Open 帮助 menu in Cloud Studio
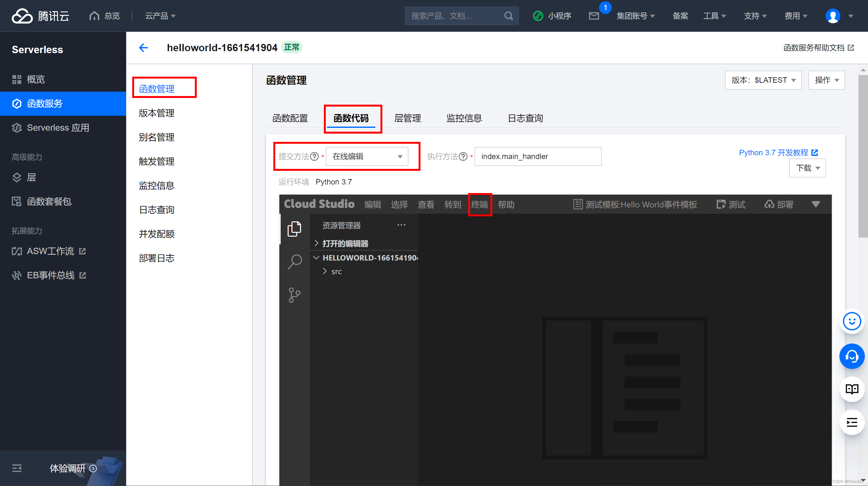Viewport: 868px width, 486px height. [x=506, y=205]
